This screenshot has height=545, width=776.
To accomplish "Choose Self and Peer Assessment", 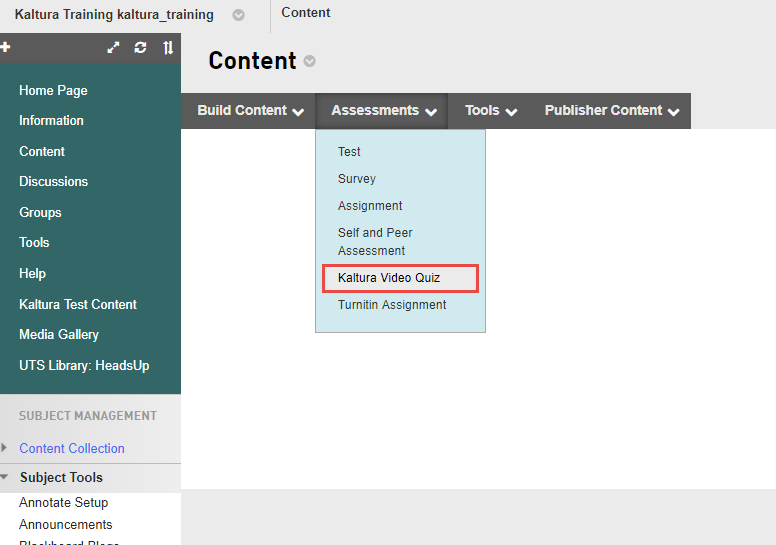I will 375,242.
